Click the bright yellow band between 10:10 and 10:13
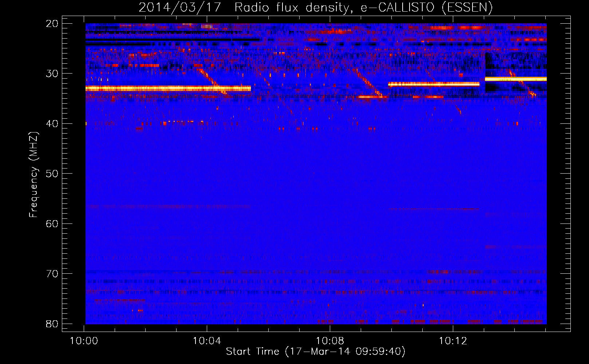The width and height of the screenshot is (589, 364). point(434,84)
